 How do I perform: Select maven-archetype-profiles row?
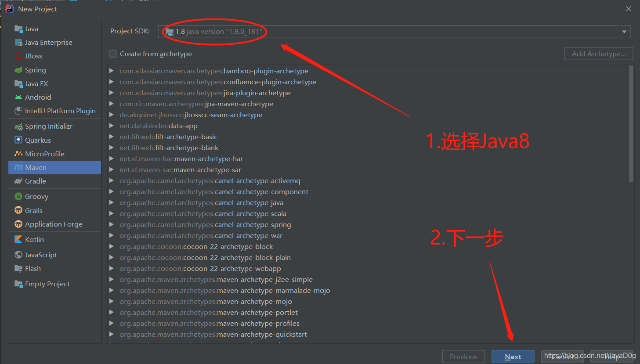[x=368, y=323]
